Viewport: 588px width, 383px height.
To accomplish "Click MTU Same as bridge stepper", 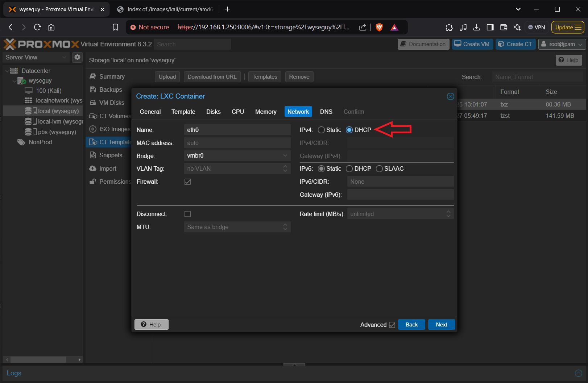I will [x=237, y=227].
